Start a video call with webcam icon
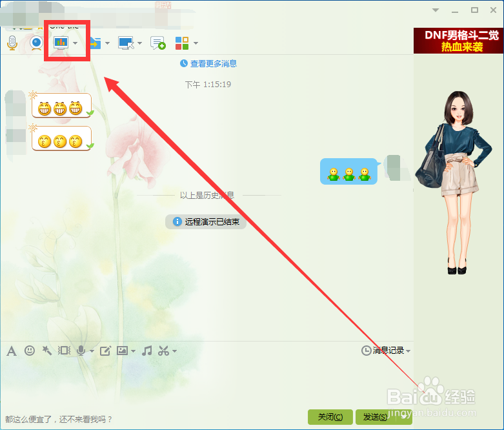 tap(36, 43)
